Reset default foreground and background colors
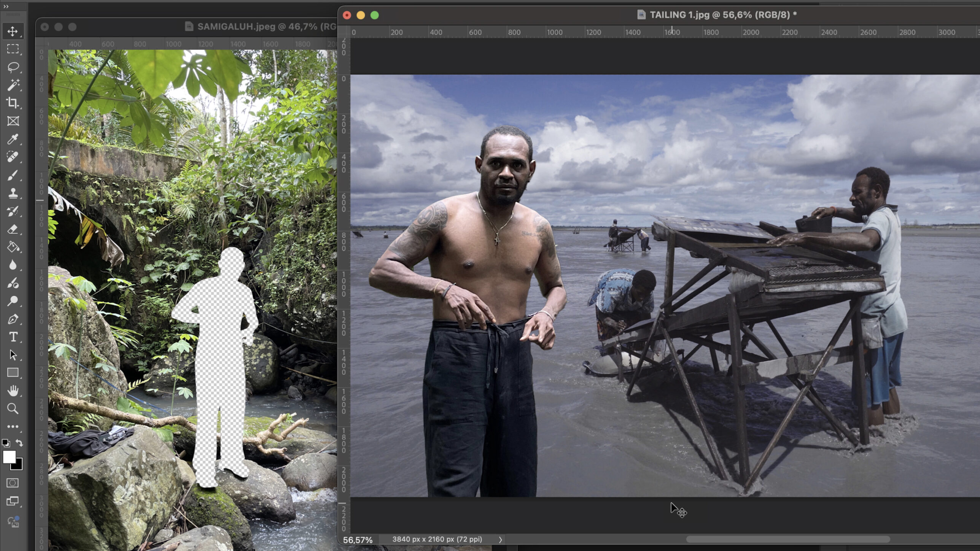 [x=6, y=443]
